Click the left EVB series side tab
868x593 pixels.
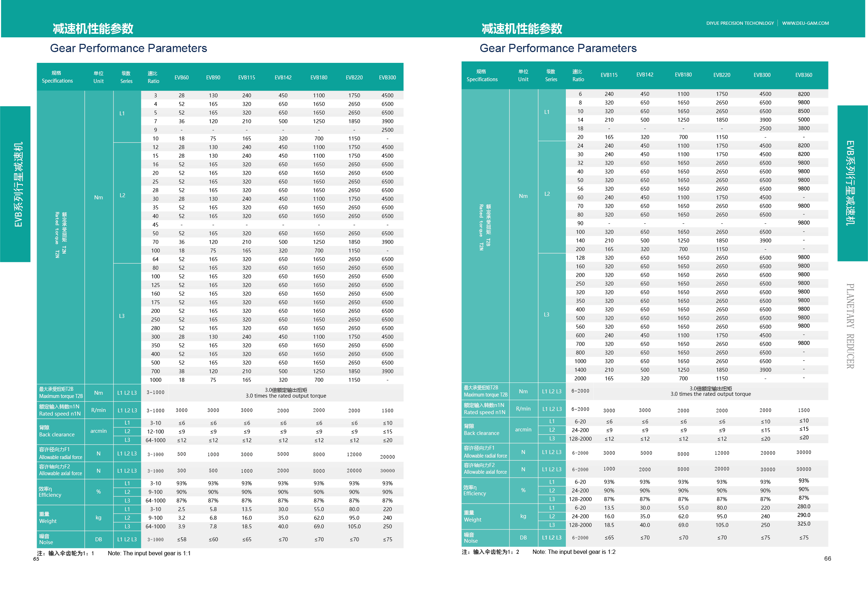point(16,184)
